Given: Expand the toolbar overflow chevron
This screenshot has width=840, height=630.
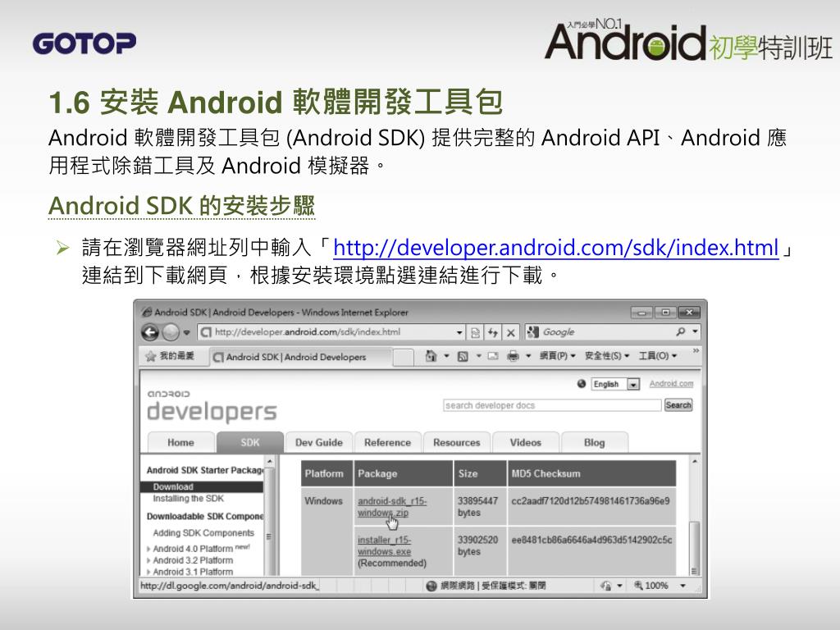Looking at the screenshot, I should click(x=696, y=351).
